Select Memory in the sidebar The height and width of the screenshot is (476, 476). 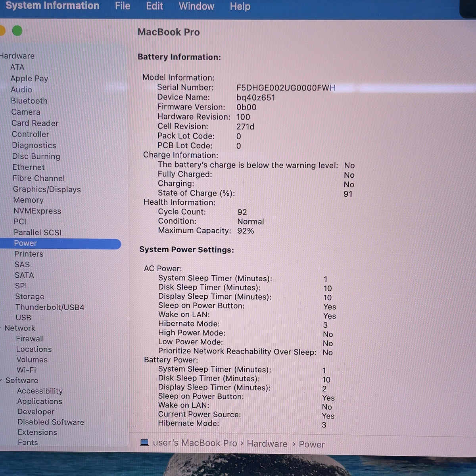tap(28, 200)
